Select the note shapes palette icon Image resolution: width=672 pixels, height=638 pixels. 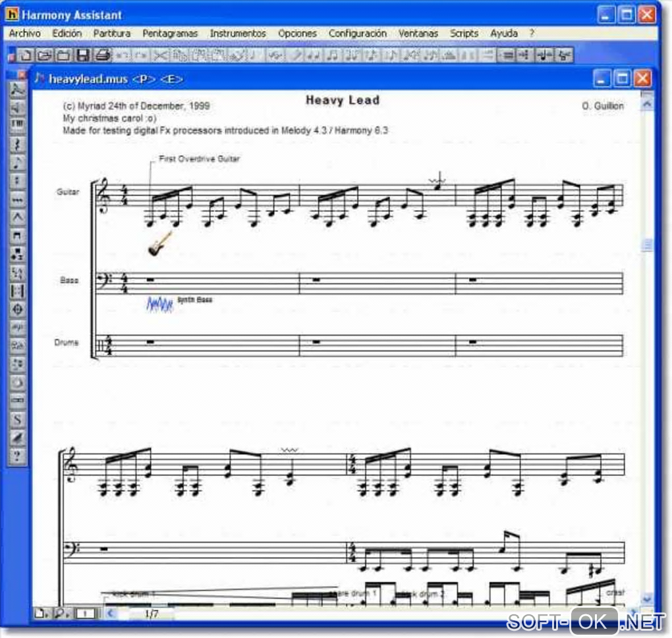17,254
